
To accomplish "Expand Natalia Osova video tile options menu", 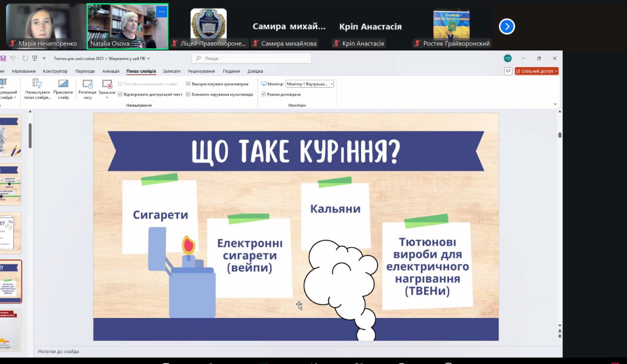I will [x=162, y=11].
